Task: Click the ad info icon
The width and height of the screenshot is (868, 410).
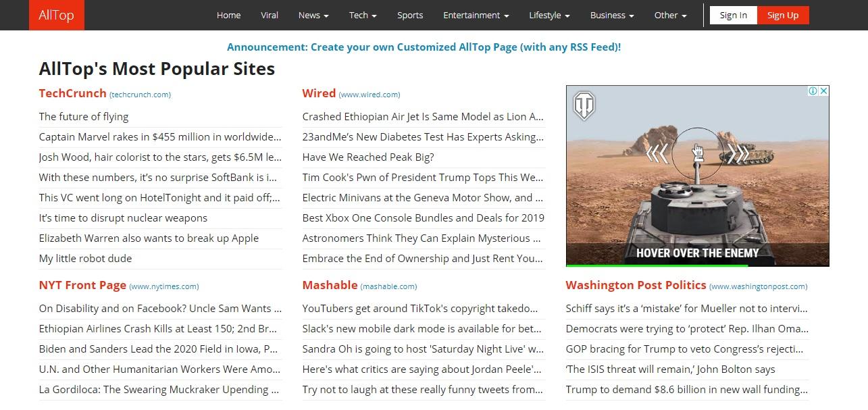Action: point(813,91)
